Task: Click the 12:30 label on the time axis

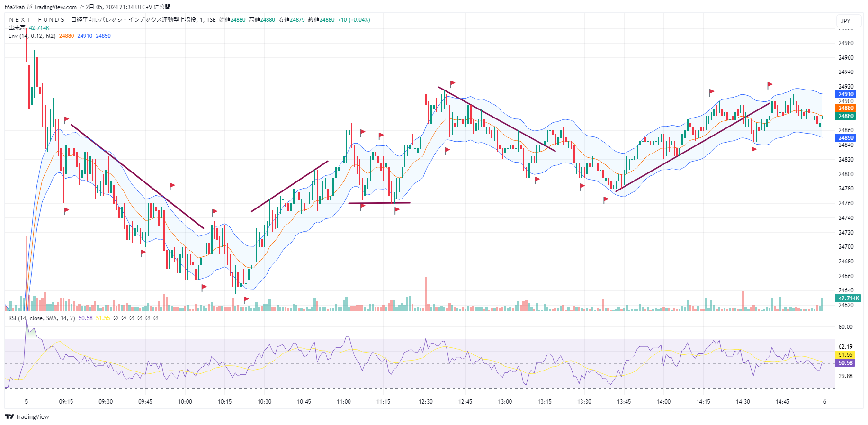Action: [426, 402]
